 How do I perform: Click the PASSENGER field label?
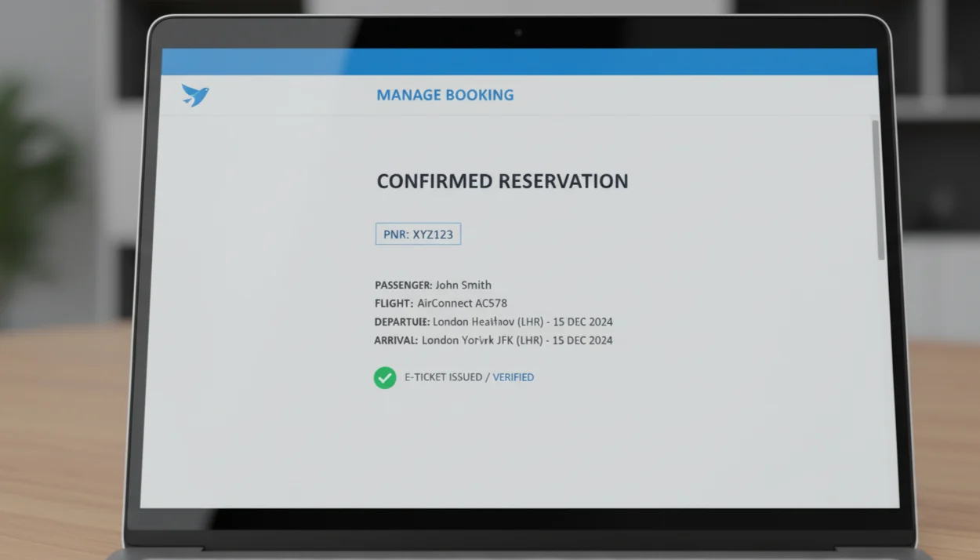point(403,285)
